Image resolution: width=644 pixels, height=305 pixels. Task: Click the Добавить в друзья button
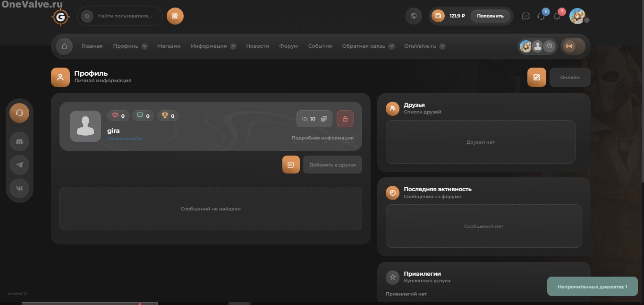(332, 165)
